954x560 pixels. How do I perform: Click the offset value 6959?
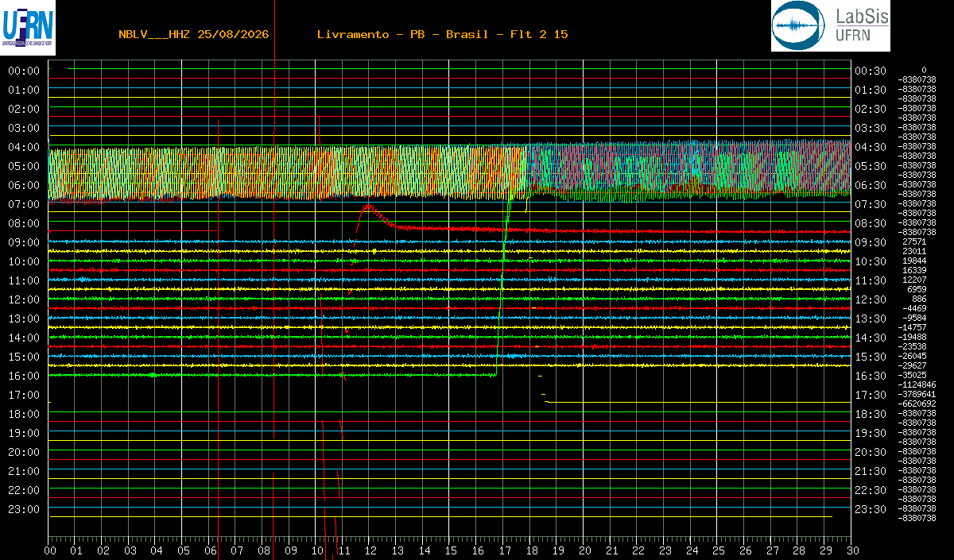coord(917,289)
